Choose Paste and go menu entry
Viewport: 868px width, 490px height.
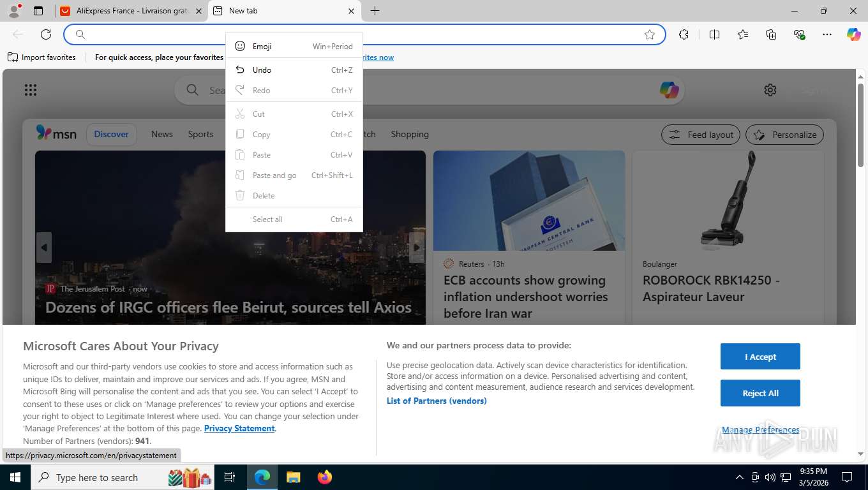[294, 175]
